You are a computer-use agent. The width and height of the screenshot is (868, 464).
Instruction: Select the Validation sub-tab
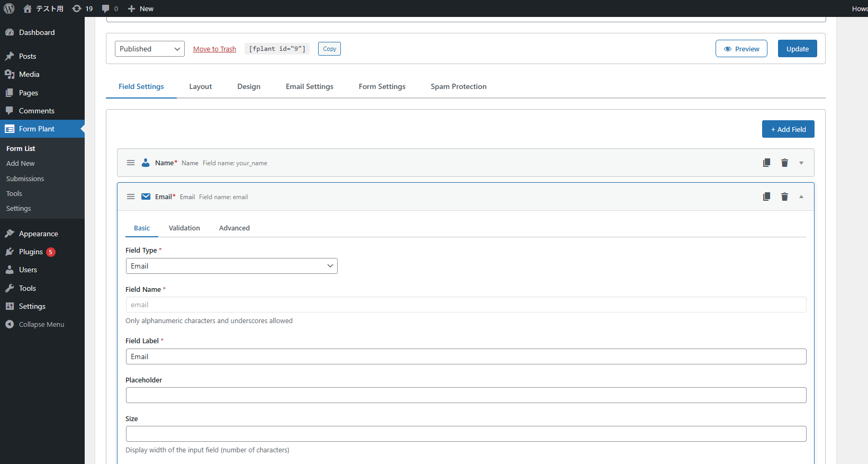point(184,228)
